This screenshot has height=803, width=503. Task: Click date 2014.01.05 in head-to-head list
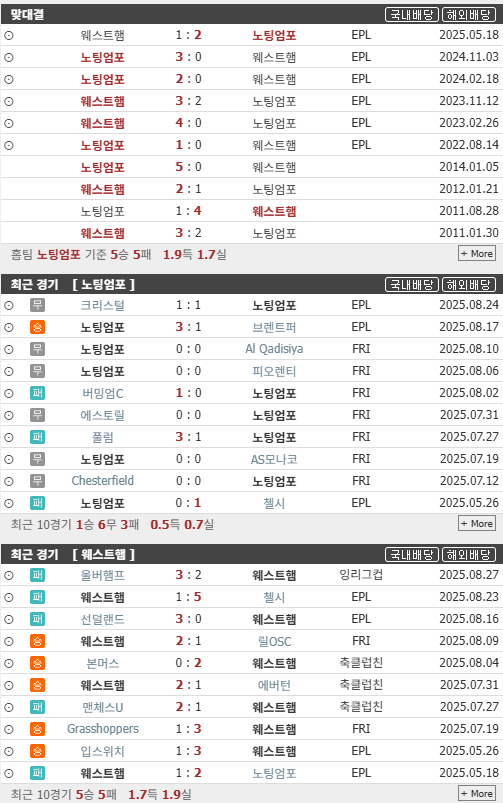(x=469, y=167)
